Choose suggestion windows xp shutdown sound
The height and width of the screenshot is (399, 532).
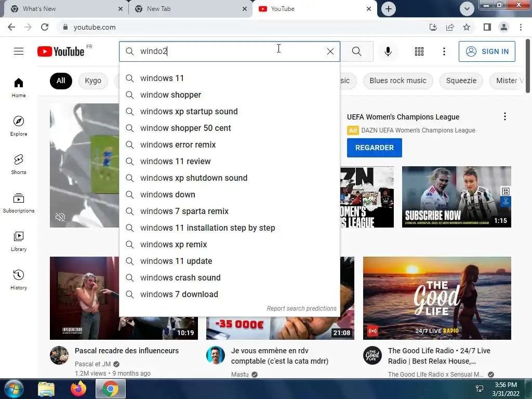click(x=229, y=178)
